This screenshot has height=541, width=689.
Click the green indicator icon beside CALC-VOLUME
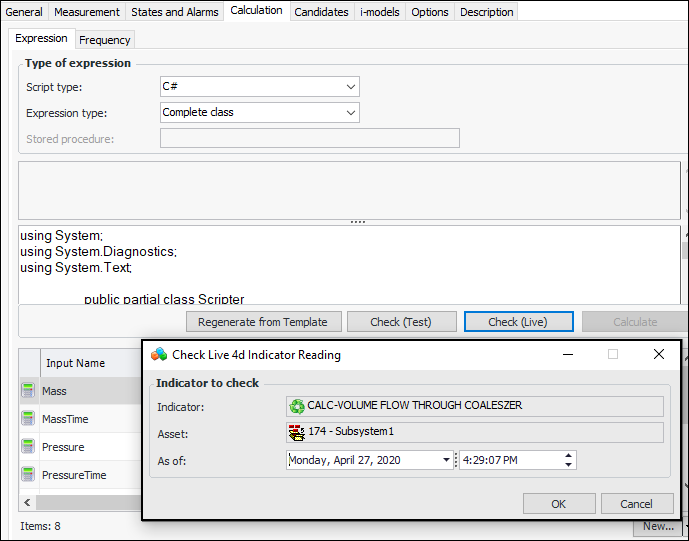(x=297, y=406)
